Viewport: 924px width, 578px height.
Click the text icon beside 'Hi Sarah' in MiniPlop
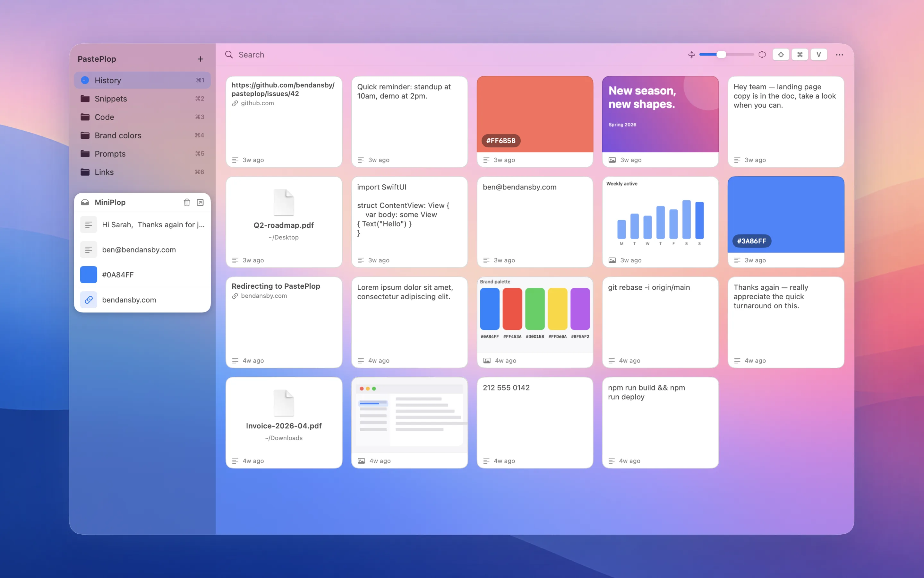coord(89,225)
